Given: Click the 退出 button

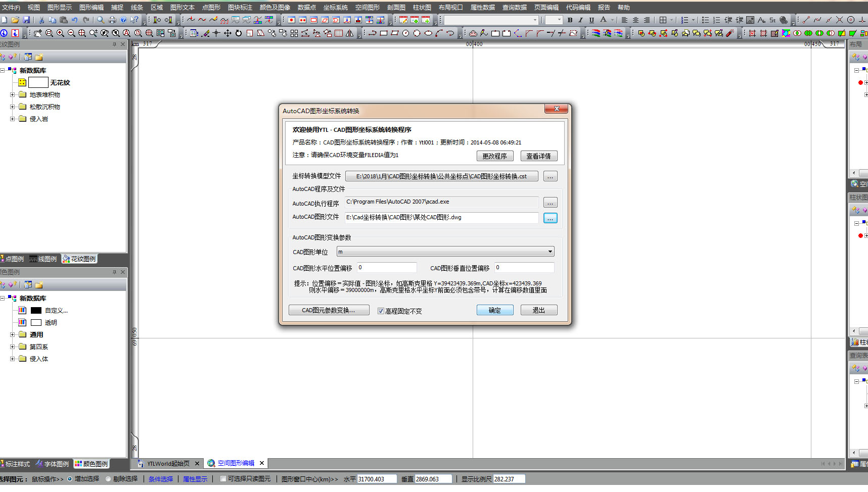Looking at the screenshot, I should pyautogui.click(x=538, y=310).
